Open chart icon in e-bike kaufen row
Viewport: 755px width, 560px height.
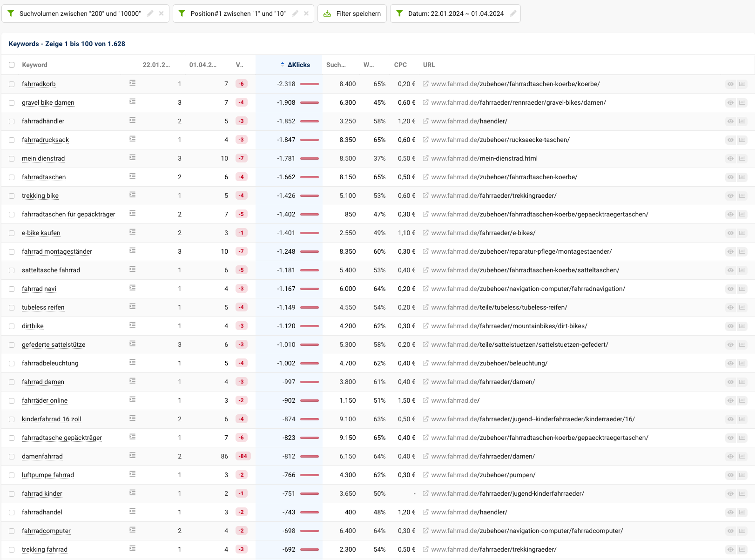(742, 233)
